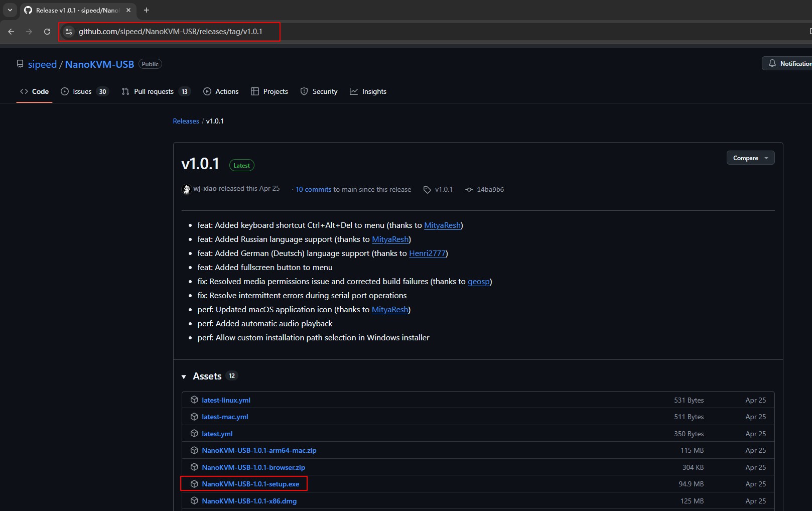This screenshot has width=812, height=511.
Task: Open the Projects tab
Action: click(269, 91)
